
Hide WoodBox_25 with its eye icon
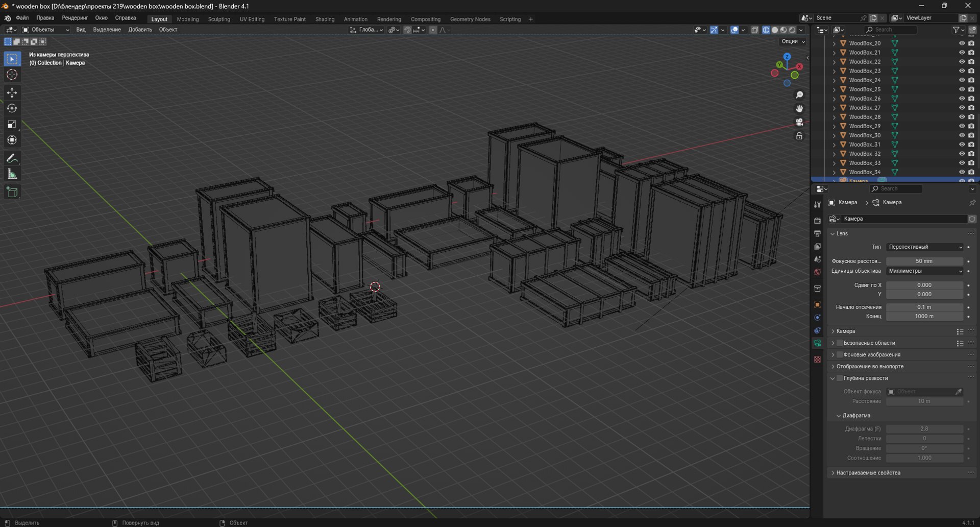click(962, 89)
